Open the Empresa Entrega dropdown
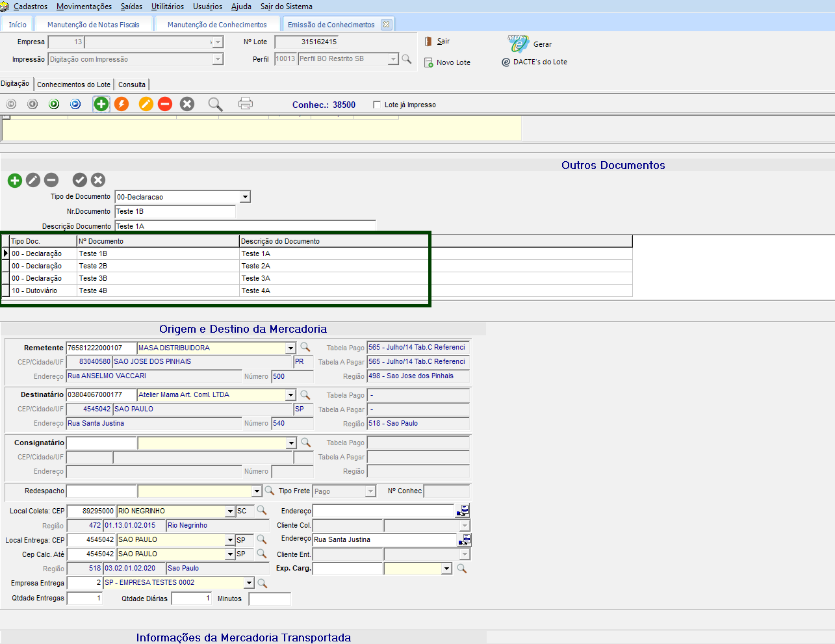This screenshot has height=644, width=835. tap(249, 583)
